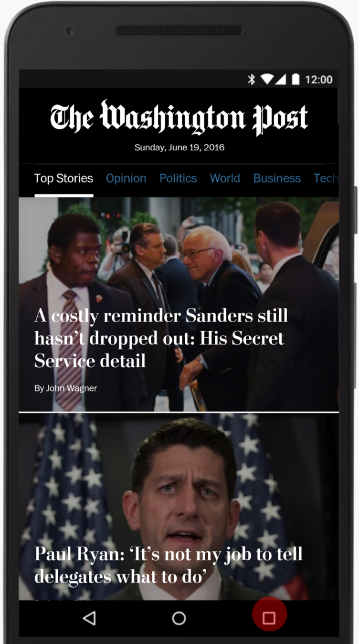This screenshot has width=359, height=644.
Task: Tap the By John Wagner byline
Action: coord(66,388)
